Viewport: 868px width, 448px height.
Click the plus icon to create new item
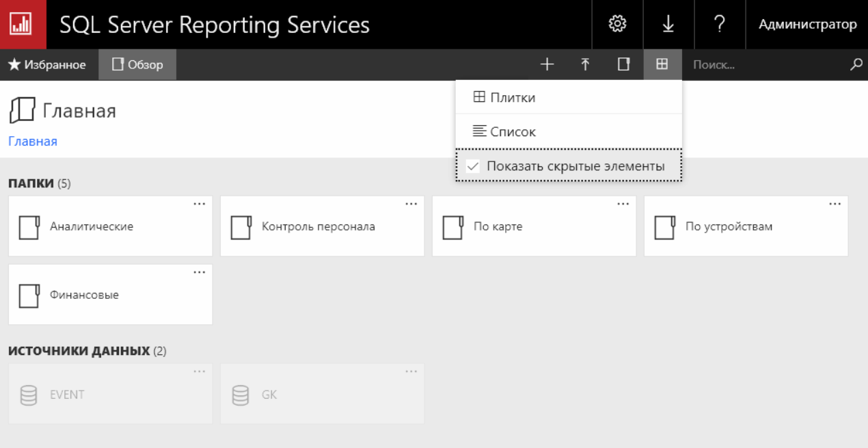(547, 64)
